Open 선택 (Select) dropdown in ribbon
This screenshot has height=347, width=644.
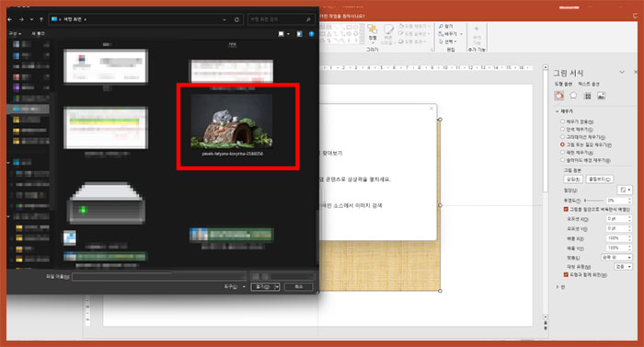click(448, 41)
